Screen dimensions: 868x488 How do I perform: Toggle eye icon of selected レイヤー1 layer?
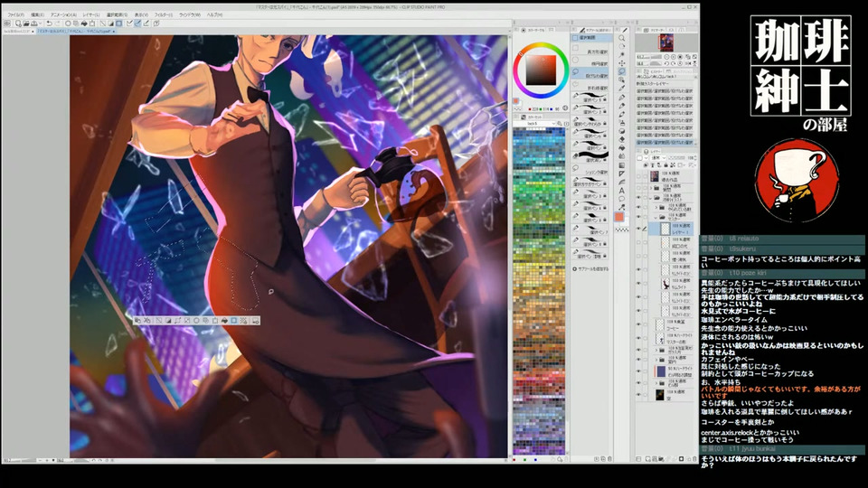pos(640,229)
